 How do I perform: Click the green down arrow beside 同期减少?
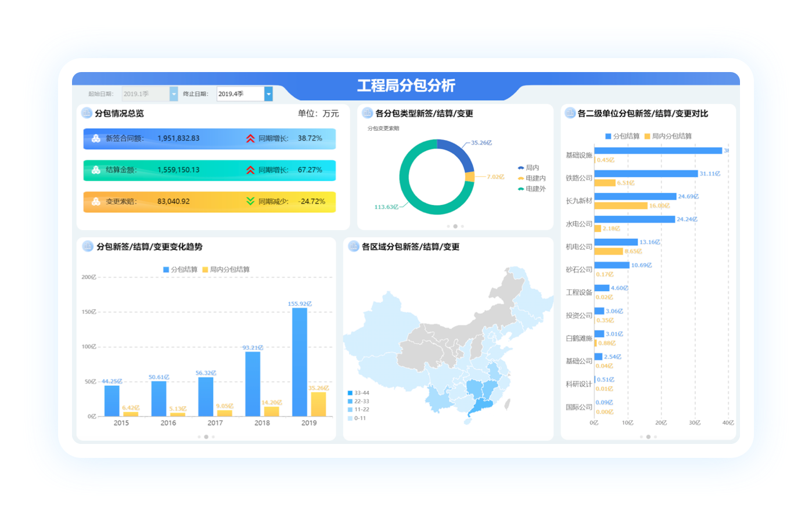[x=250, y=201]
